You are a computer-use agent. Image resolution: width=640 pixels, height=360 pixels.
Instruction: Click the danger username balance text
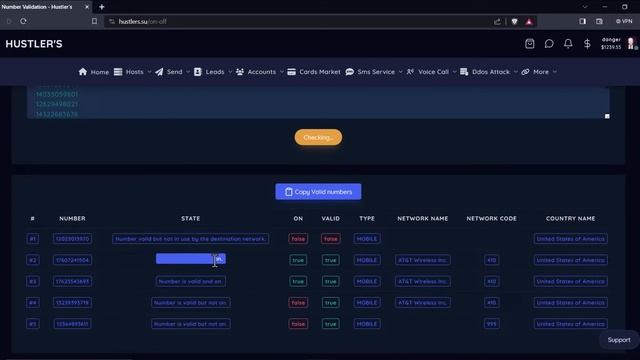pyautogui.click(x=611, y=43)
